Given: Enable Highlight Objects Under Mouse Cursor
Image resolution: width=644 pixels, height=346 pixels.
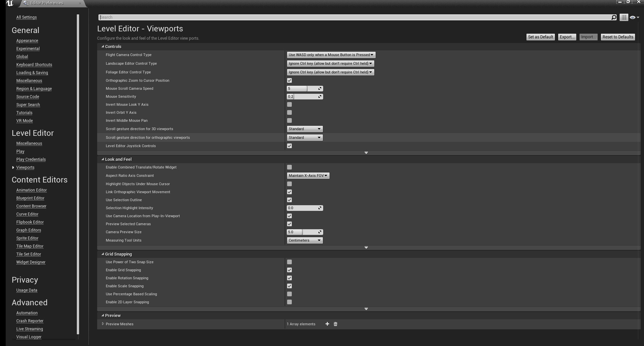Looking at the screenshot, I should [289, 184].
